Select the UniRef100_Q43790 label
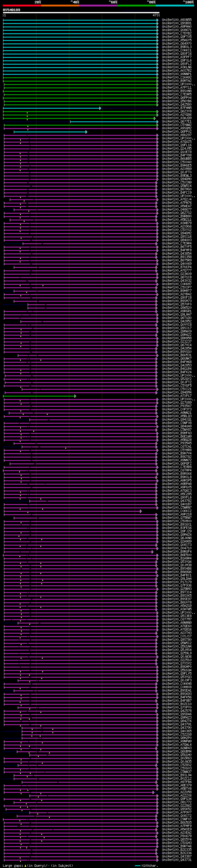The height and width of the screenshot is (868, 197). point(177,728)
